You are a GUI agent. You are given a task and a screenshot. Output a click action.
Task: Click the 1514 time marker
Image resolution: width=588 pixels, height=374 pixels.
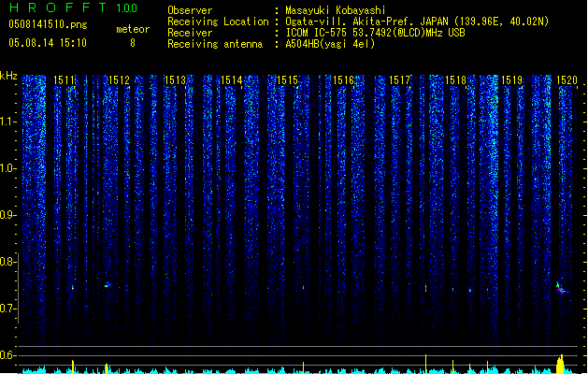[x=232, y=80]
